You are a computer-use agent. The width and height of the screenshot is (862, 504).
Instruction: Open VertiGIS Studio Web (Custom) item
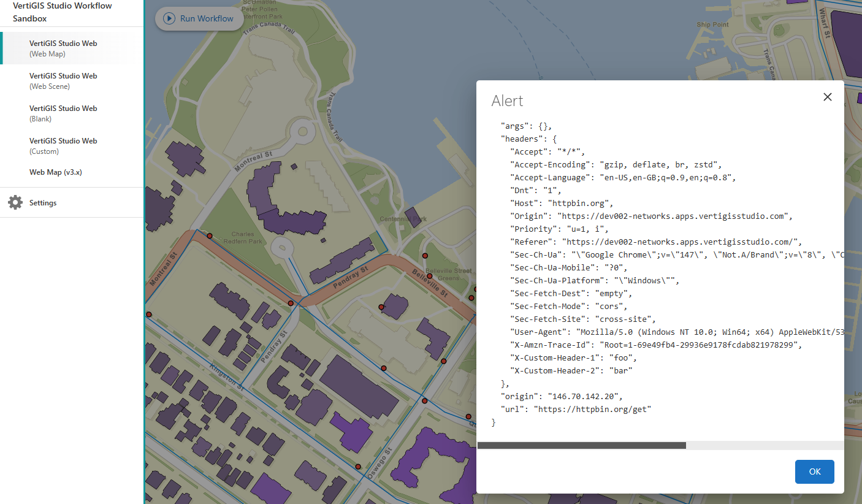(72, 146)
